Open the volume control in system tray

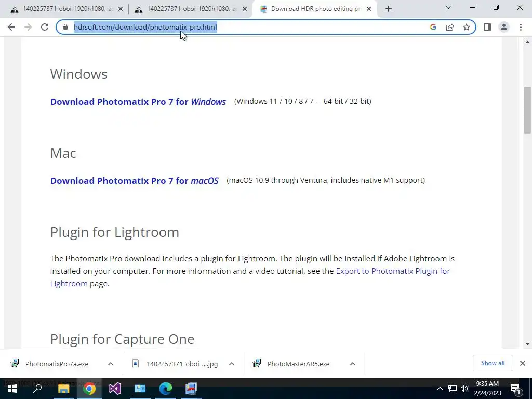(x=464, y=389)
